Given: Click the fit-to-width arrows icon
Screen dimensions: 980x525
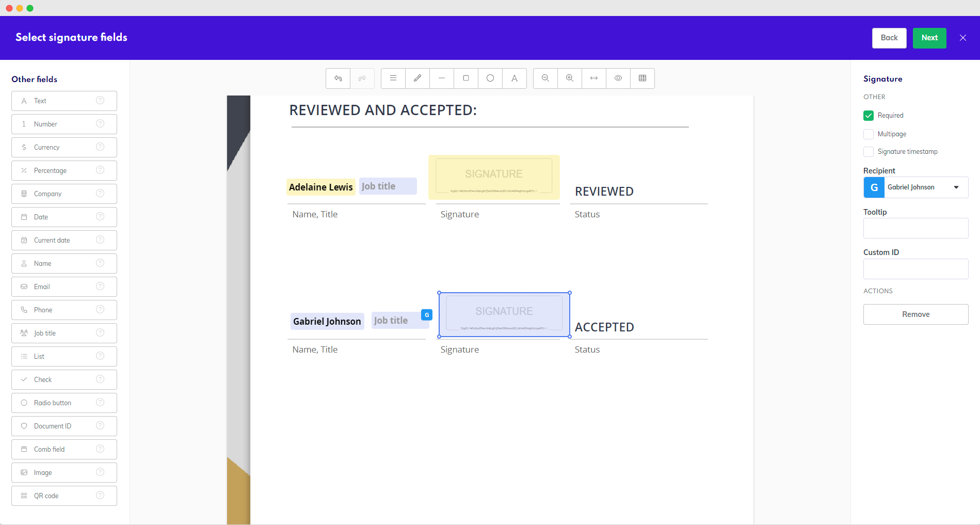Looking at the screenshot, I should (x=594, y=78).
